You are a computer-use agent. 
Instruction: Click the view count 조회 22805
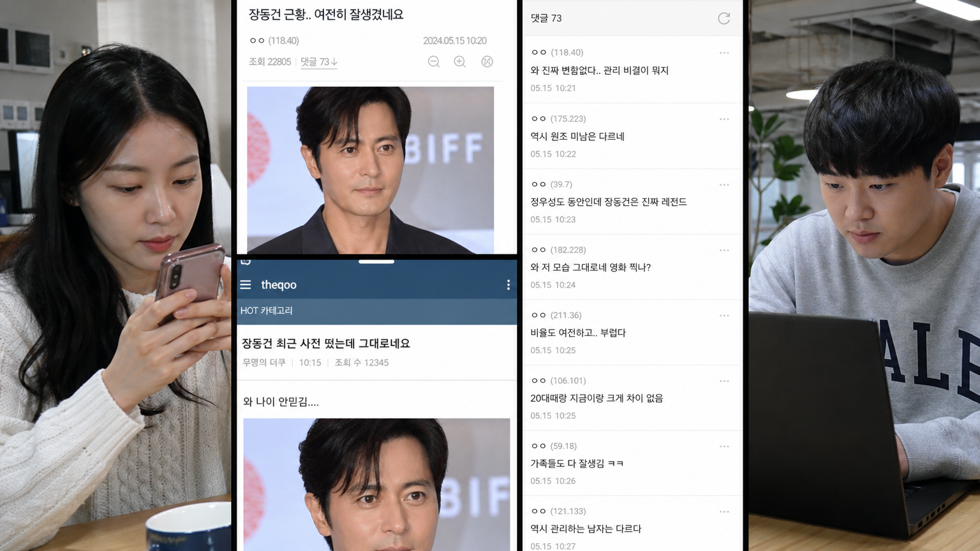[x=270, y=62]
